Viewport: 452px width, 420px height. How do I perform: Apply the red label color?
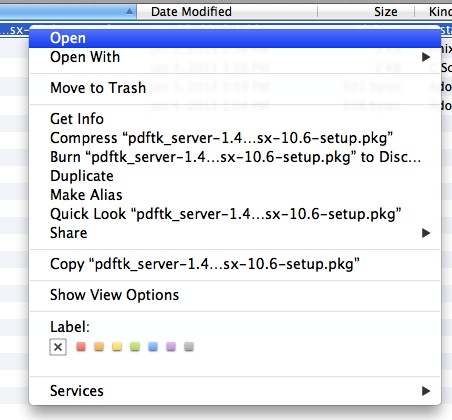pyautogui.click(x=81, y=347)
